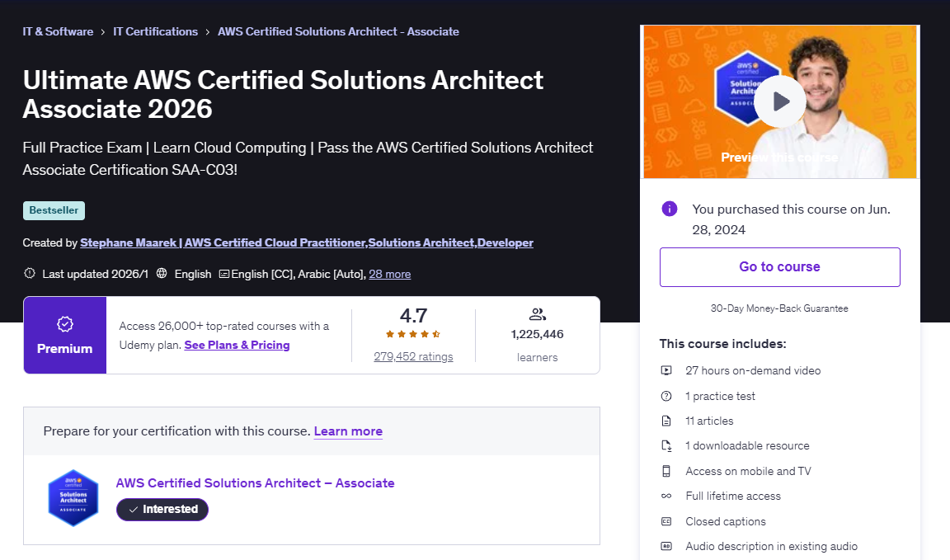Click the purchase info icon
The height and width of the screenshot is (560, 950).
click(670, 209)
